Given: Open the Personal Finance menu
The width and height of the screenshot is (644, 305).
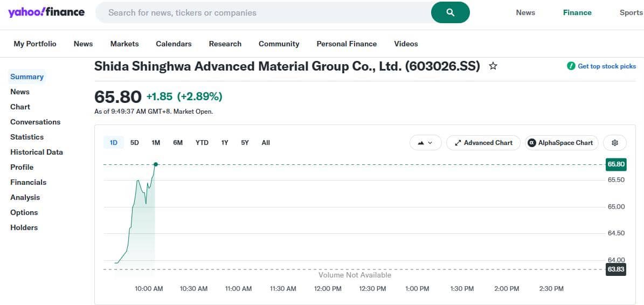Looking at the screenshot, I should pyautogui.click(x=347, y=44).
